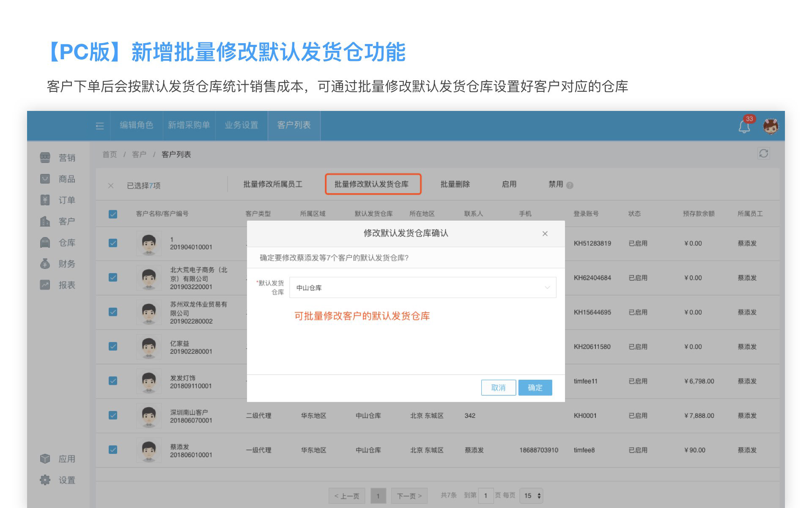Confirm the dialog with 确定 button
The image size is (812, 508).
point(535,387)
